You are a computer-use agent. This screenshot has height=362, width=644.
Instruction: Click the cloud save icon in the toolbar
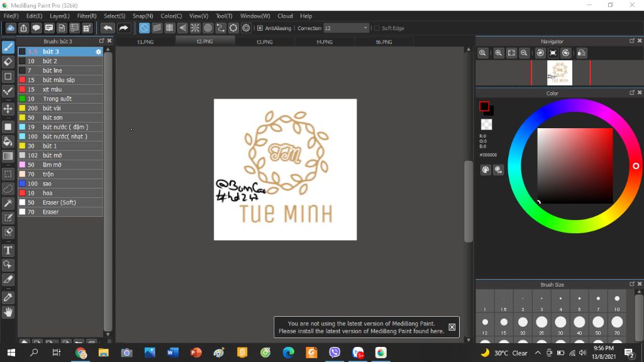[11, 28]
